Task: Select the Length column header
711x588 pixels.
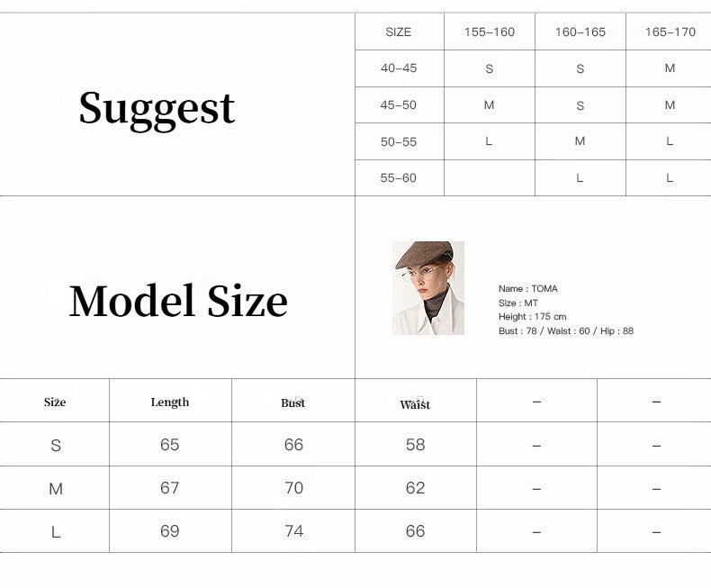Action: [x=170, y=403]
